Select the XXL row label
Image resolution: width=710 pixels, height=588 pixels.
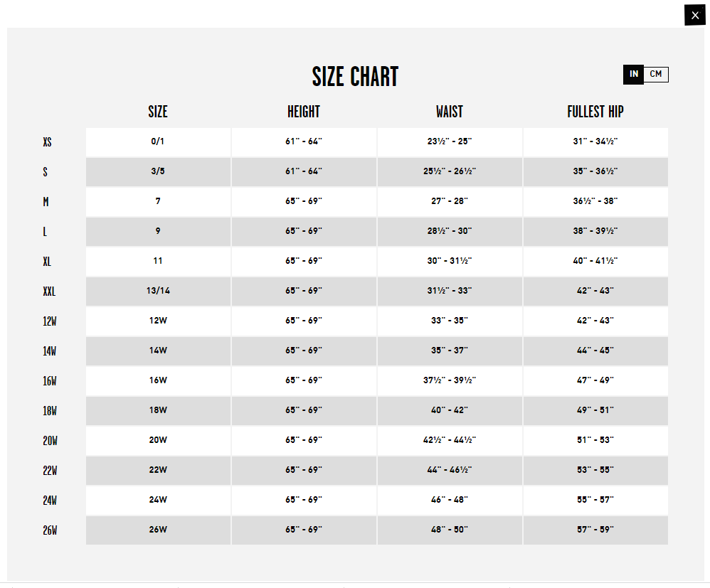pos(49,292)
